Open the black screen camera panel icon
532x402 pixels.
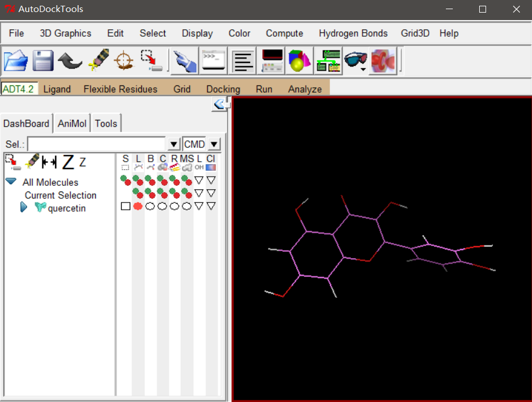coord(272,61)
